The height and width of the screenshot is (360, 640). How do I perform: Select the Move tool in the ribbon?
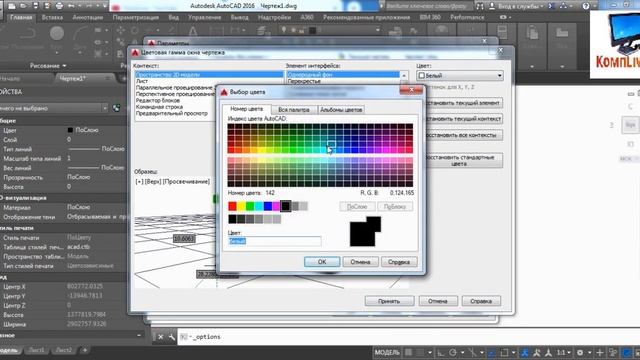click(121, 30)
